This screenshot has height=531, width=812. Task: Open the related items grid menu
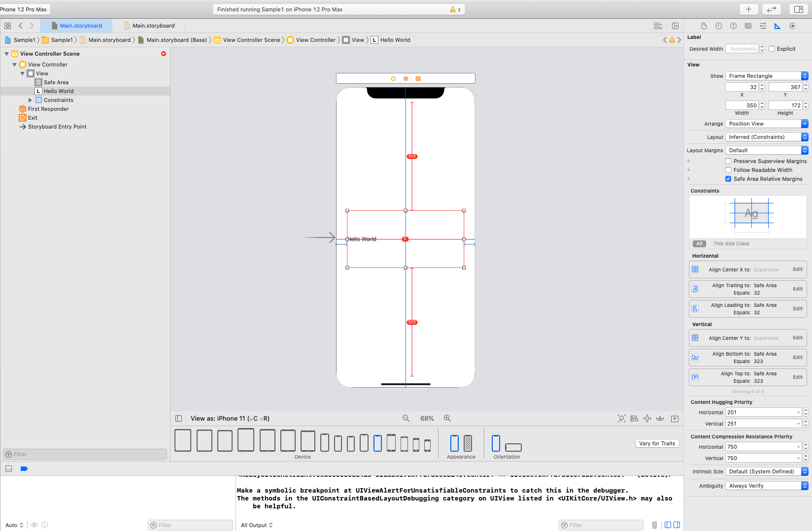(7, 26)
